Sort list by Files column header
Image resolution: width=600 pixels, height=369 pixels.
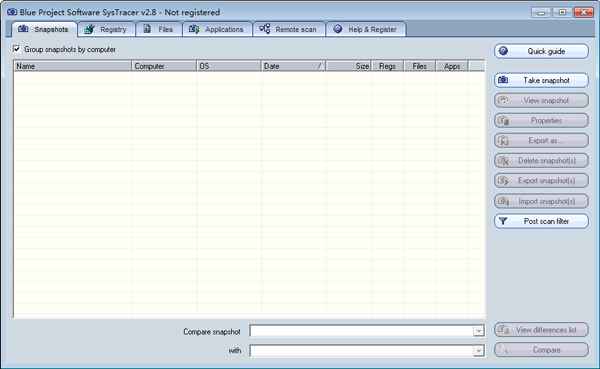[420, 66]
